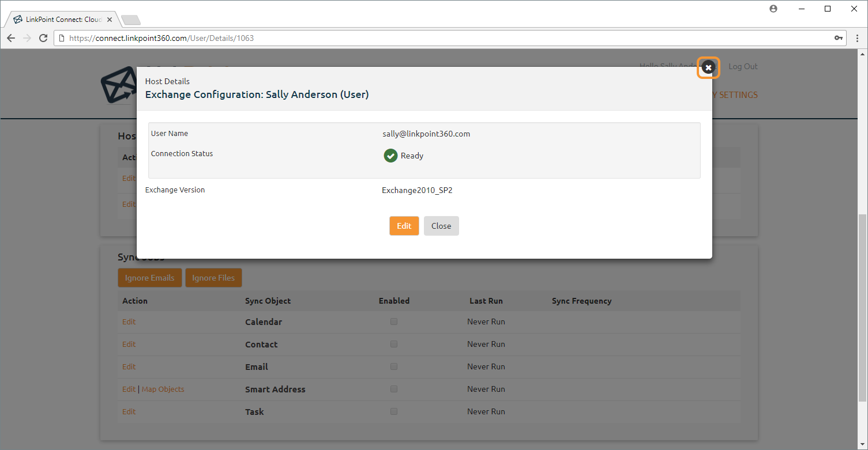Click Never Run in the Calendar row

point(486,322)
